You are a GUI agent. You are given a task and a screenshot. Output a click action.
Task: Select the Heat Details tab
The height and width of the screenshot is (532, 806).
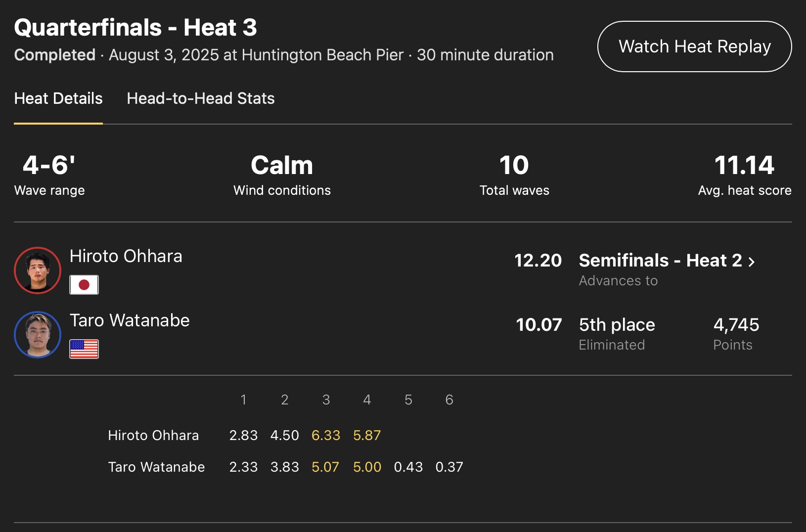click(58, 98)
